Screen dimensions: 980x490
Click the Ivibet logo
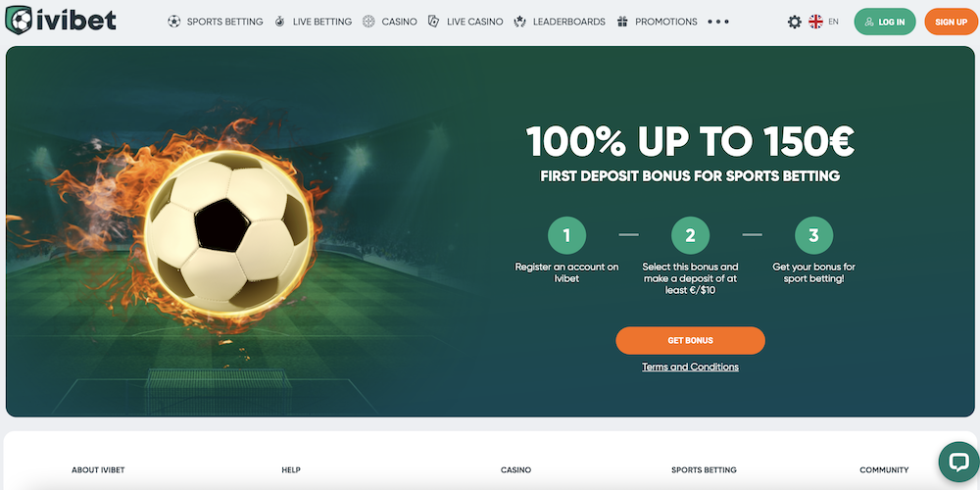pos(61,21)
